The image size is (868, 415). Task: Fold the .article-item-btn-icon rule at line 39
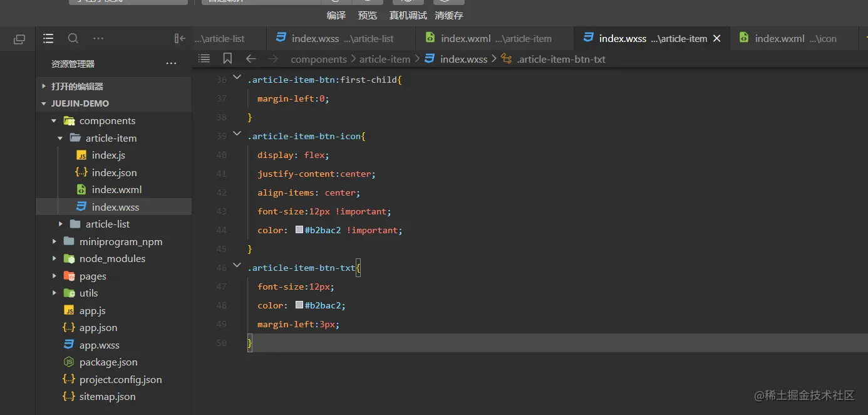pos(237,134)
